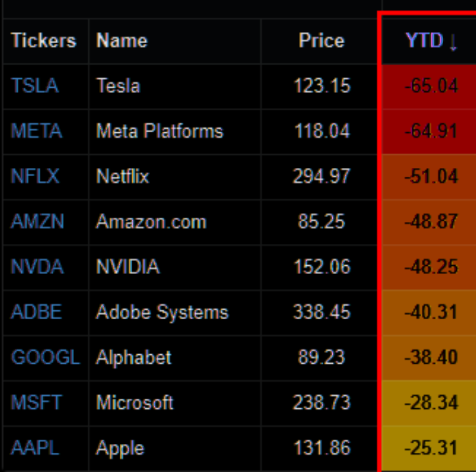Select the NFLX ticker symbol

pos(35,176)
